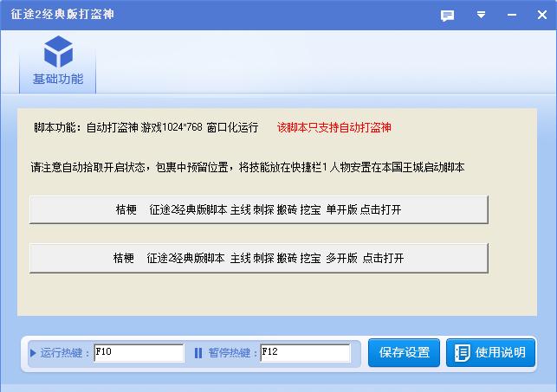Click the blue cube icon above 基础功能
557x392 pixels.
tap(58, 52)
